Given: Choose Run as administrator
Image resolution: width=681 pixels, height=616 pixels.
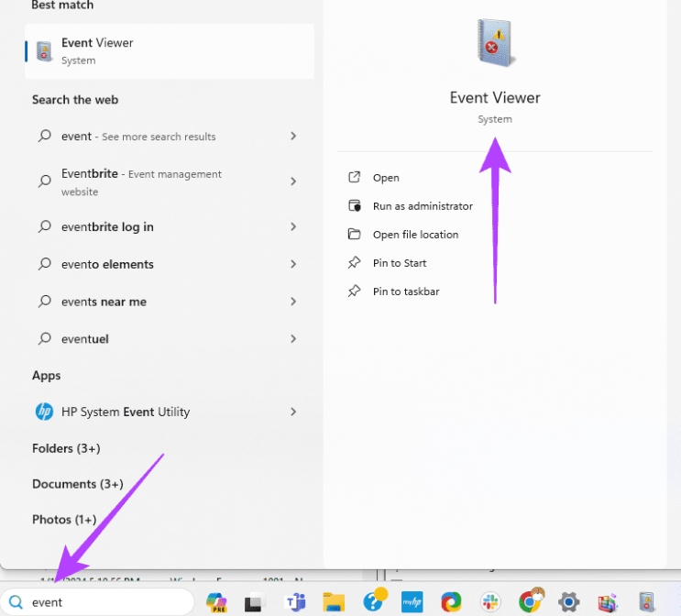Looking at the screenshot, I should click(423, 206).
